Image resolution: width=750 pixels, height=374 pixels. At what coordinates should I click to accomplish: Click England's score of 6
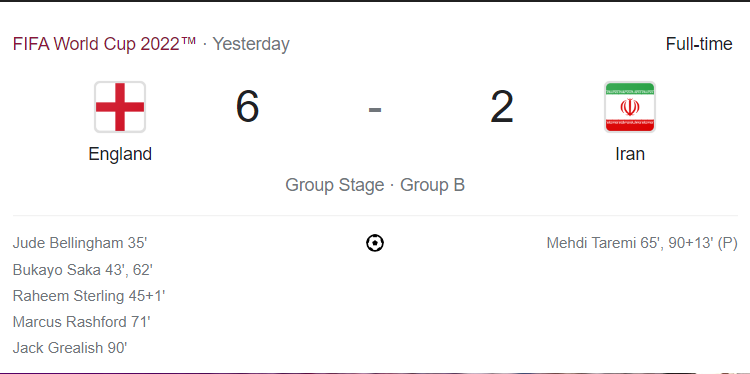(x=247, y=106)
